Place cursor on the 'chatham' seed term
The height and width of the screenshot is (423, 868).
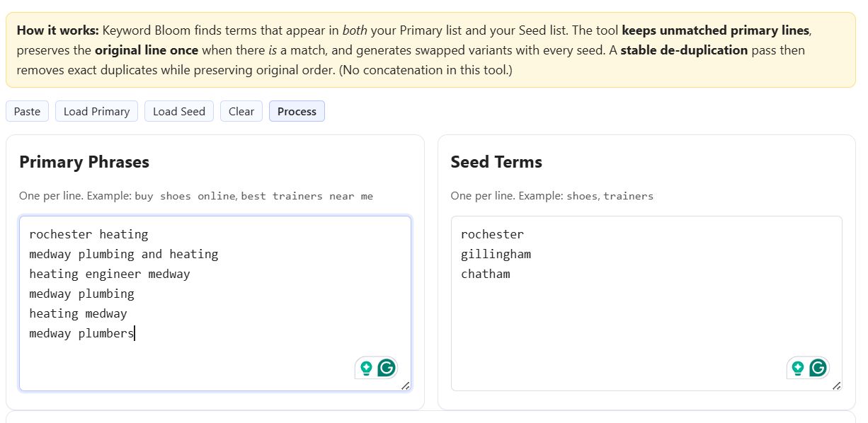tap(485, 274)
